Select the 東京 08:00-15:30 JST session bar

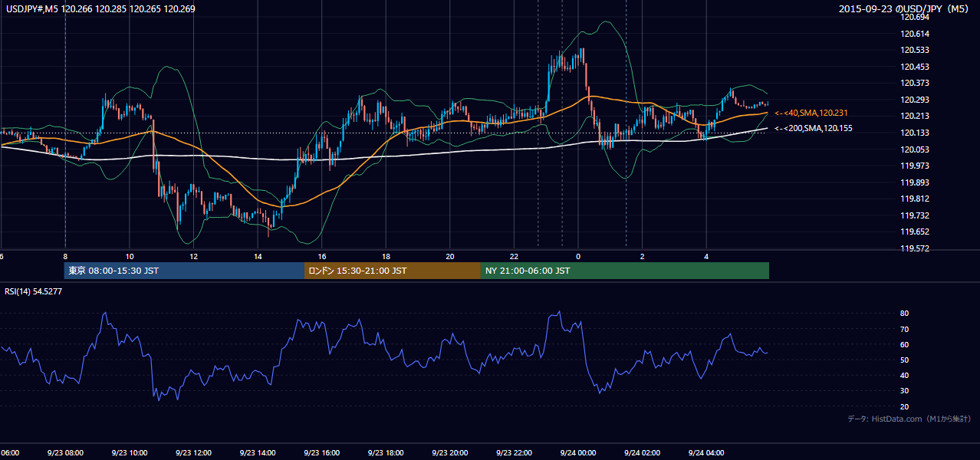click(184, 271)
